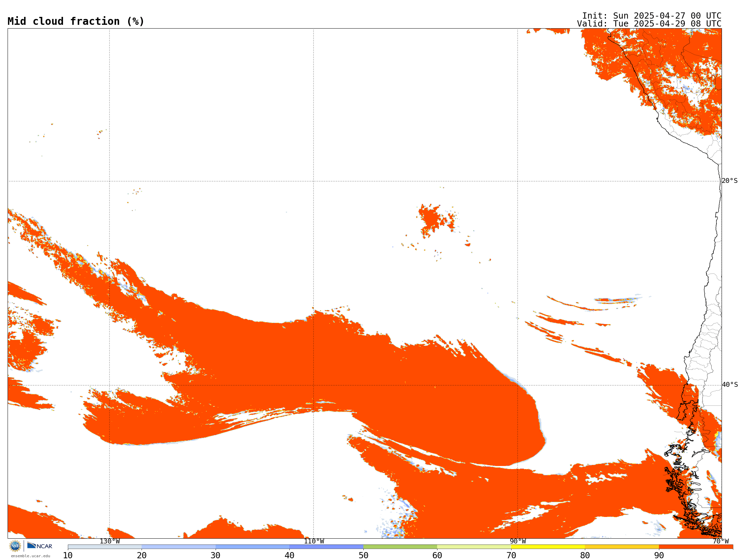This screenshot has width=744, height=560.
Task: Open the ensemble.ucar.edu link text
Action: tap(31, 556)
